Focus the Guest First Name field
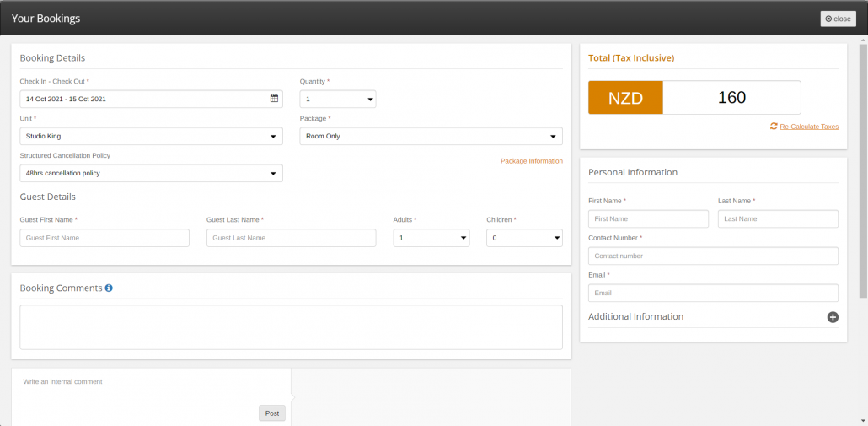Viewport: 868px width, 426px height. [x=104, y=238]
